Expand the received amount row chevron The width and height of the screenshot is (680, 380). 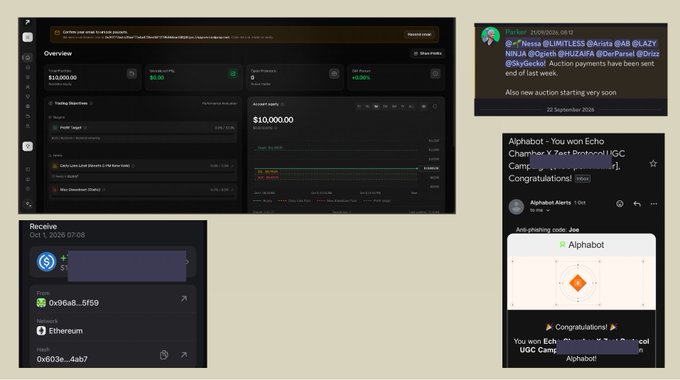coord(188,262)
